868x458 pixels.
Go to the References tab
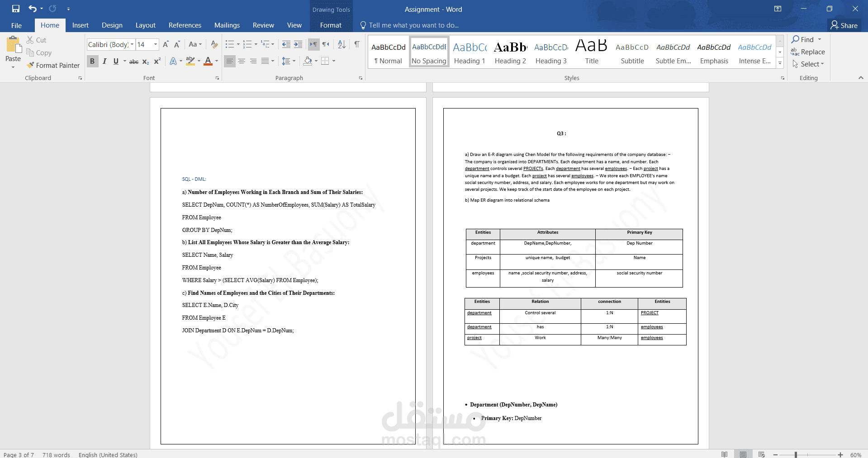185,25
